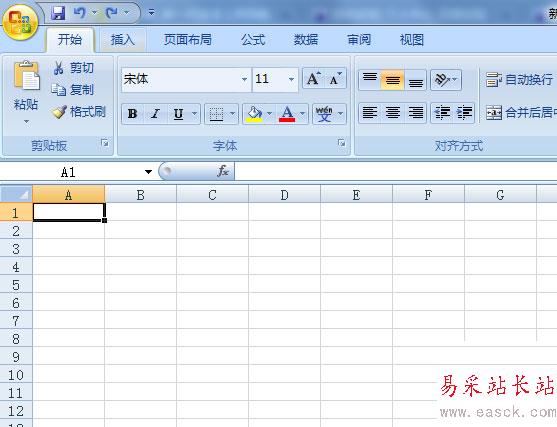The width and height of the screenshot is (557, 427).
Task: Click the phonetic guide wén icon
Action: [x=324, y=114]
